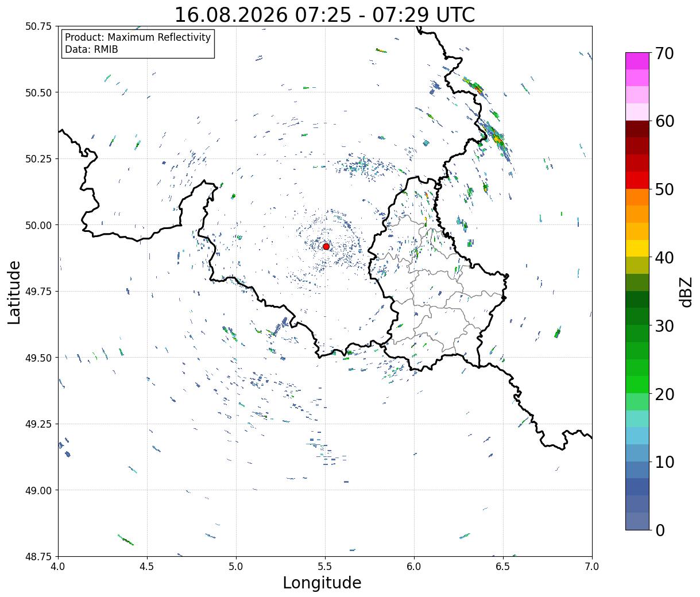Click the 'dBZ' colorbar label
700x597 pixels.
coord(686,291)
